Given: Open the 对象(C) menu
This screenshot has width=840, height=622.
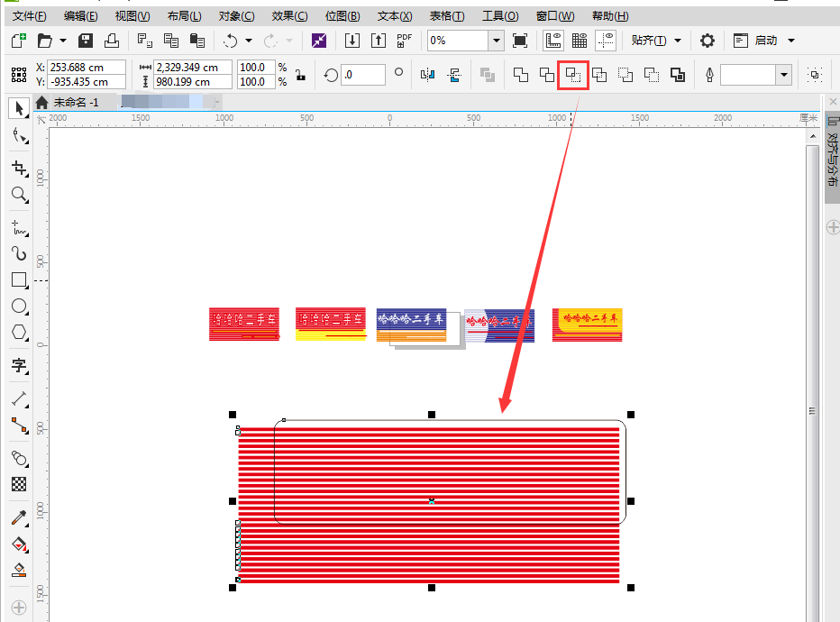Looking at the screenshot, I should coord(237,16).
